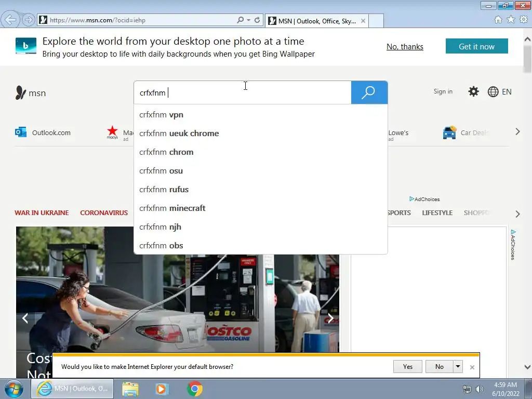This screenshot has height=399, width=532.
Task: Click inside the MSN search text field
Action: tap(243, 92)
